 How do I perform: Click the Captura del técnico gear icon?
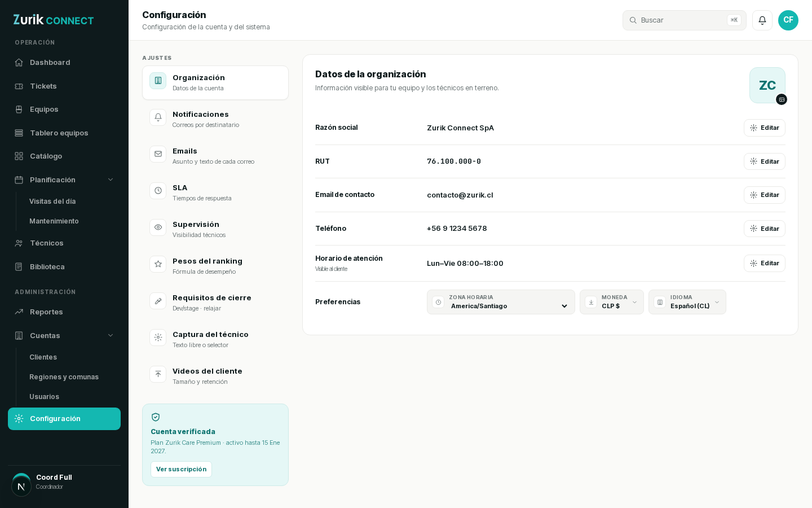coord(158,338)
